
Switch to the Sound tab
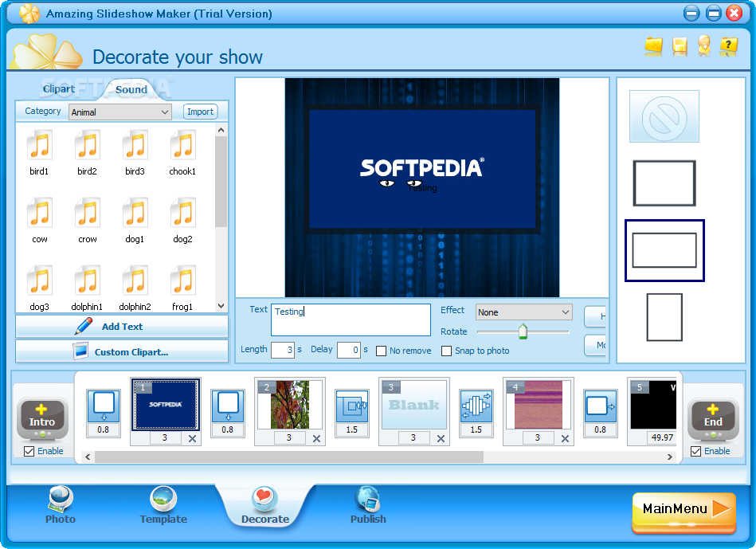[131, 90]
